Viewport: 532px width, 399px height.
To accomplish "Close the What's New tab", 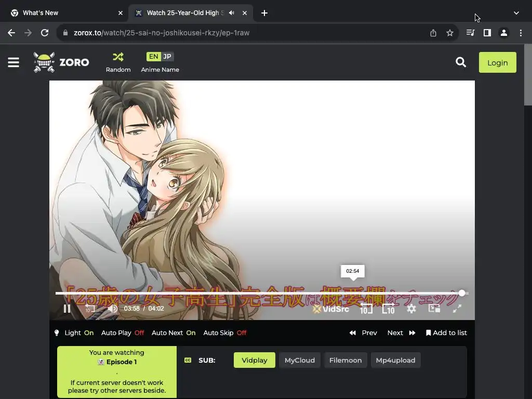I will pos(121,13).
